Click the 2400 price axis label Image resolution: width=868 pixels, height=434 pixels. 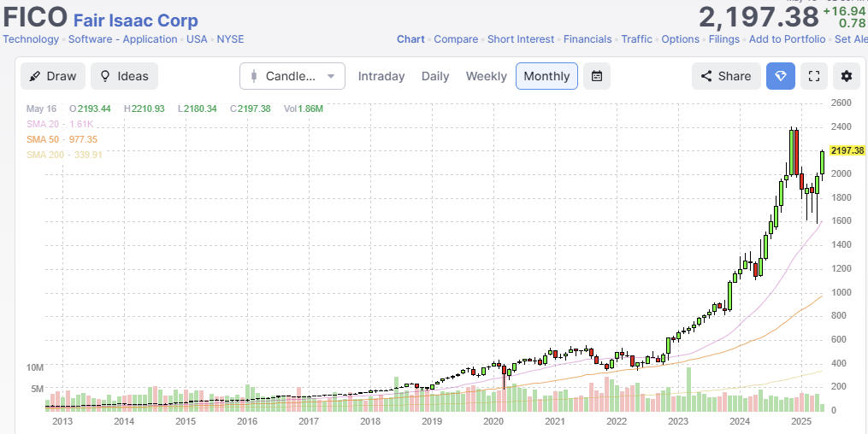(x=841, y=127)
